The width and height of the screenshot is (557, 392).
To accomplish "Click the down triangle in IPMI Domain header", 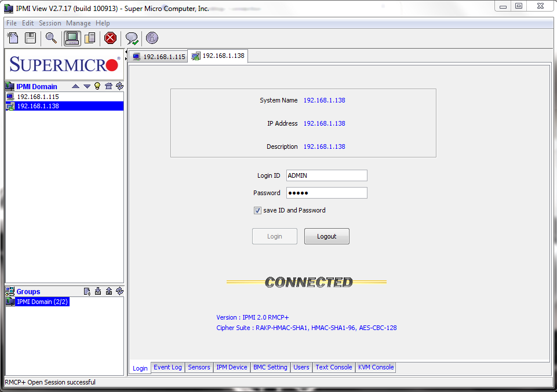I will (x=87, y=86).
